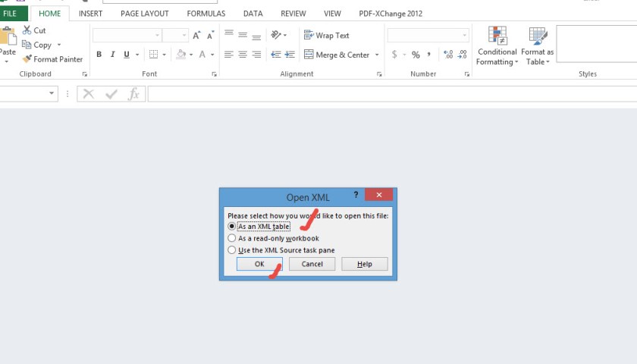Expand the Borders dropdown arrow
This screenshot has height=364, width=637.
164,55
